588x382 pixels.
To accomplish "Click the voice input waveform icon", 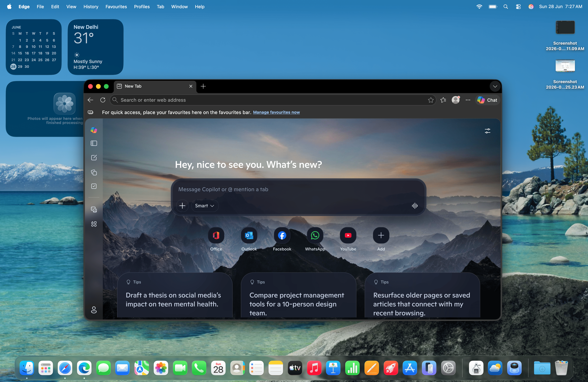I will pos(415,206).
